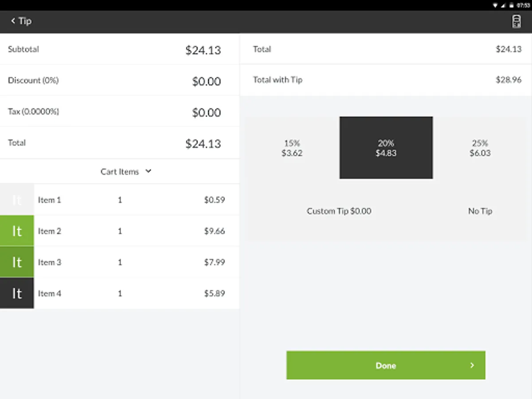Select the 25% tip option
The height and width of the screenshot is (399, 532).
(480, 148)
